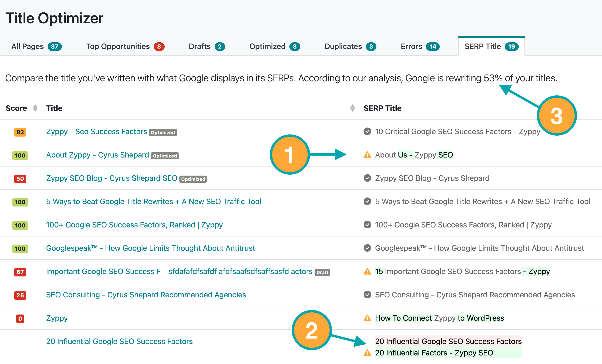Click warning icon beside About Us - Zyppy SEO
Image resolution: width=602 pixels, height=364 pixels.
click(367, 155)
